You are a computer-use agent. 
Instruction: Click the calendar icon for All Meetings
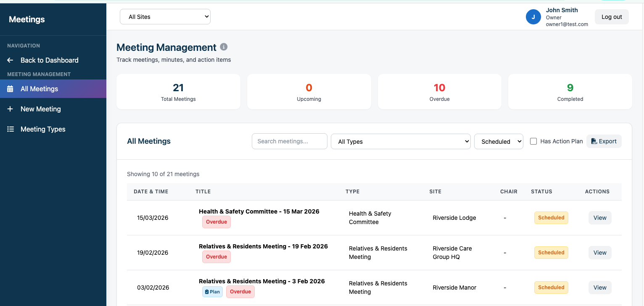tap(11, 89)
